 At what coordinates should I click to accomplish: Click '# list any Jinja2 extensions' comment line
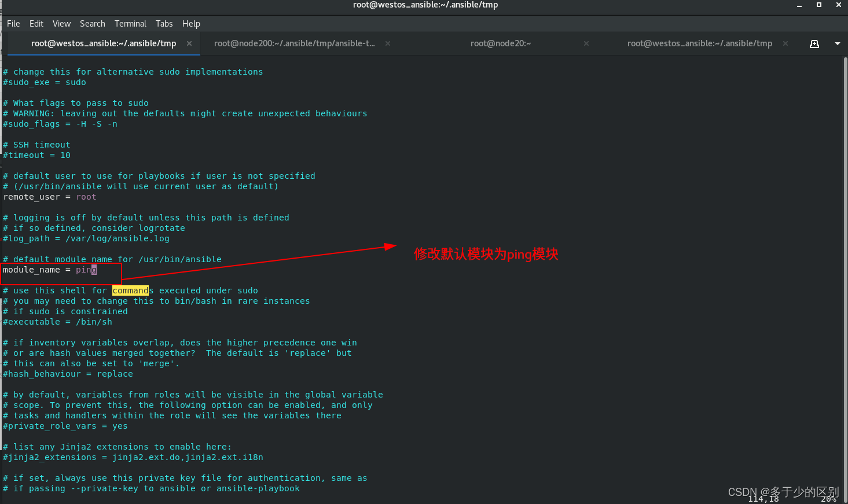[x=118, y=447]
